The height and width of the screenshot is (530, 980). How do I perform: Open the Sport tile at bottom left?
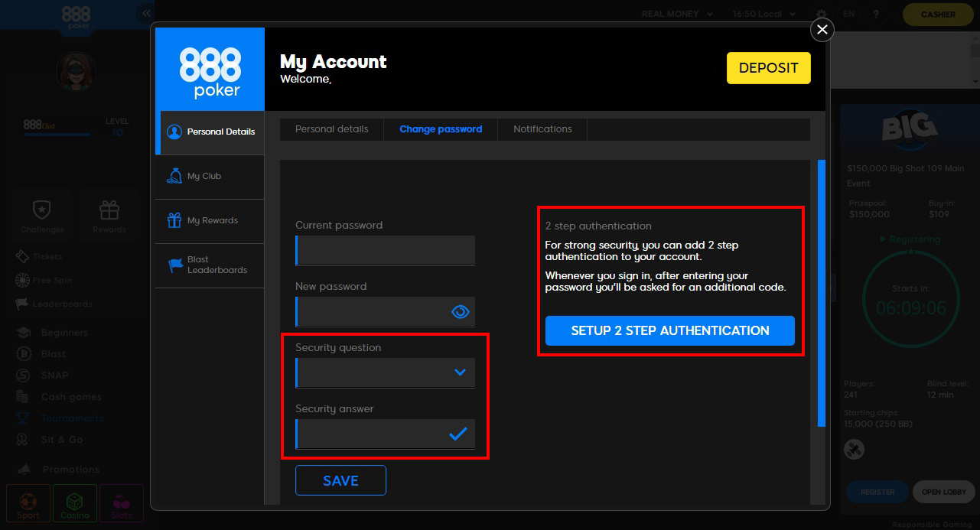click(x=28, y=504)
